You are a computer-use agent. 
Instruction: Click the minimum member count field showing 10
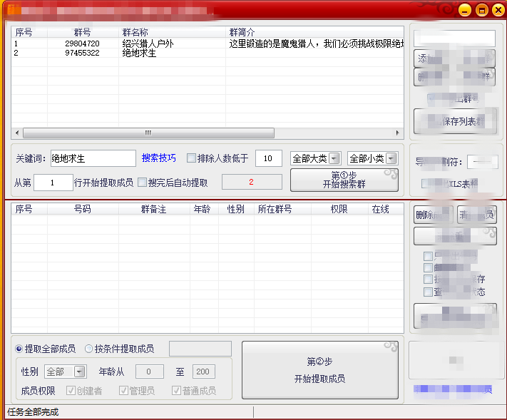[x=268, y=158]
